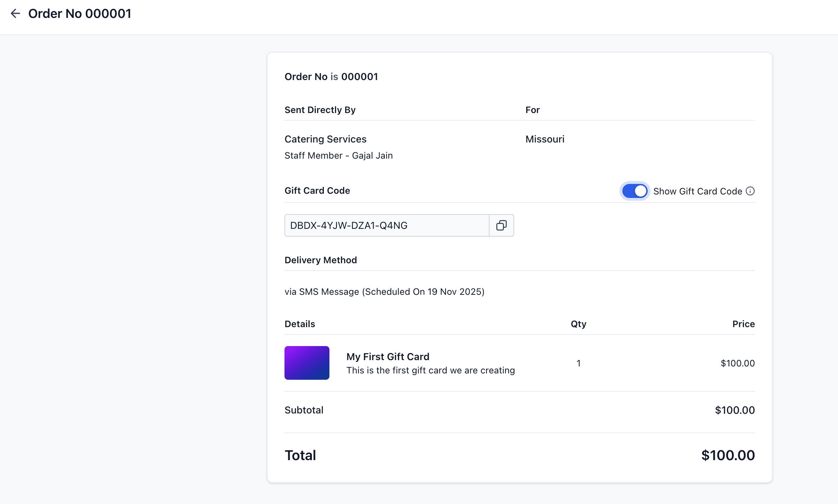Copy the gift card code

[x=501, y=225]
